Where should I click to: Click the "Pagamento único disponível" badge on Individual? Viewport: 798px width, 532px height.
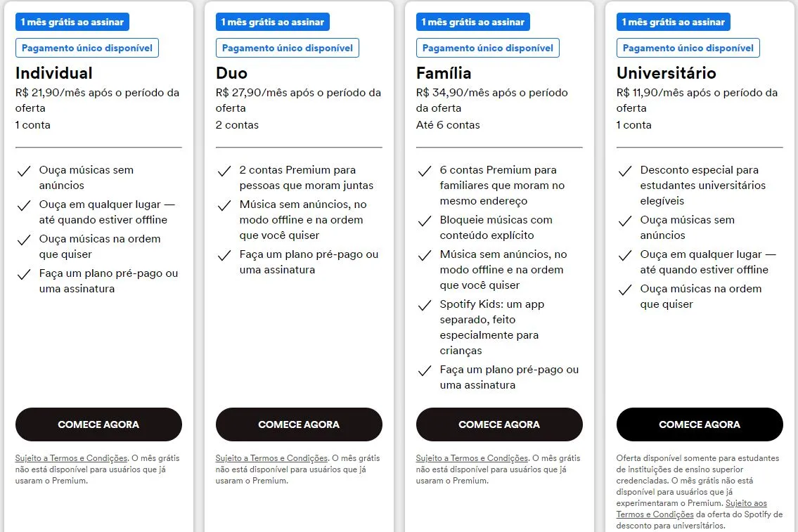pyautogui.click(x=86, y=48)
